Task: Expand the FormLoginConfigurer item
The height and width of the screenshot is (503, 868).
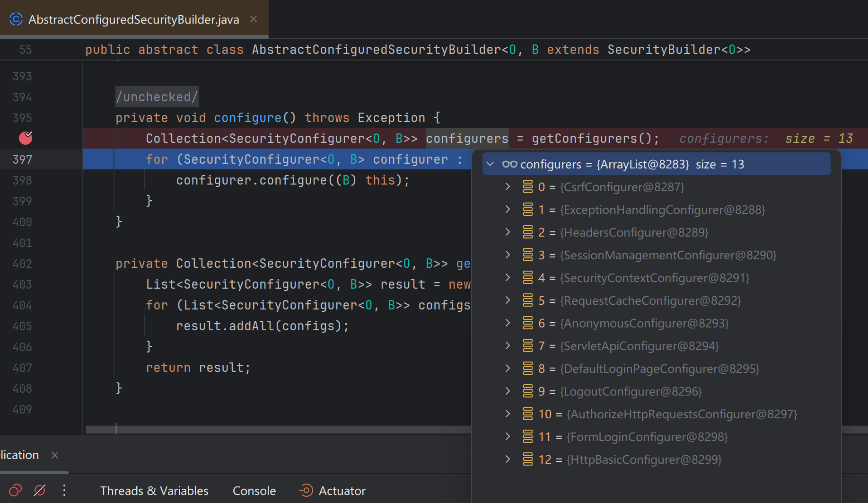Action: pyautogui.click(x=508, y=437)
